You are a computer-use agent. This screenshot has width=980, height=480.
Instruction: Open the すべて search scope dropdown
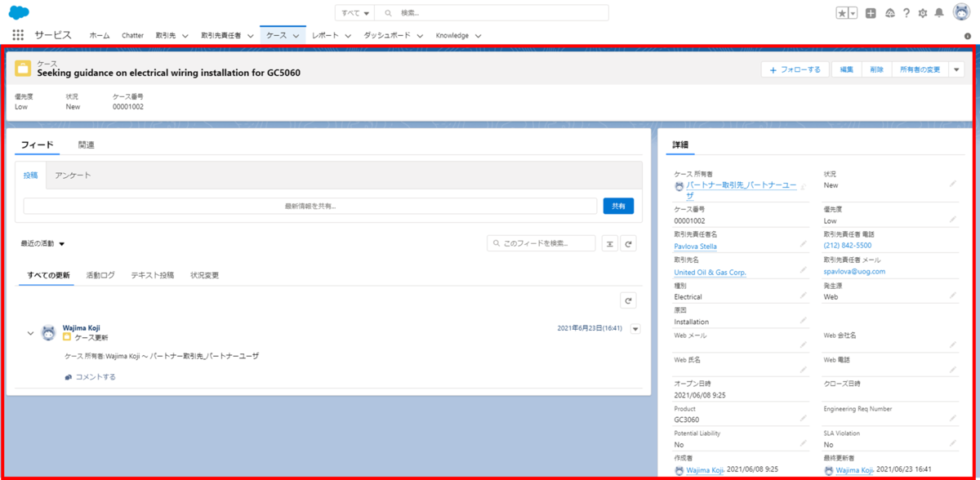coord(354,13)
